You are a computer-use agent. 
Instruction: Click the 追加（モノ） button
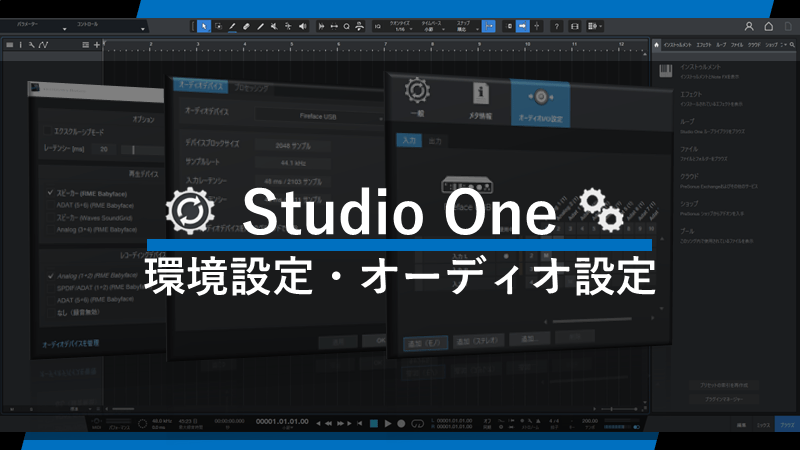[x=426, y=343]
